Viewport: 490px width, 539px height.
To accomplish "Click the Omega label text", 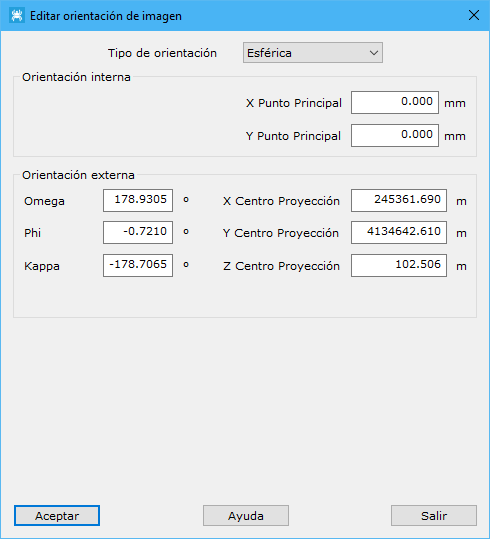I will tap(44, 201).
